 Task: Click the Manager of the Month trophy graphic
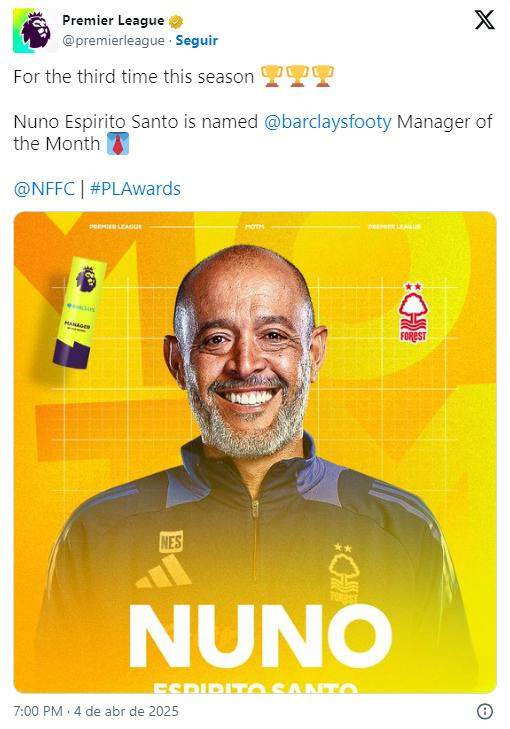(79, 312)
